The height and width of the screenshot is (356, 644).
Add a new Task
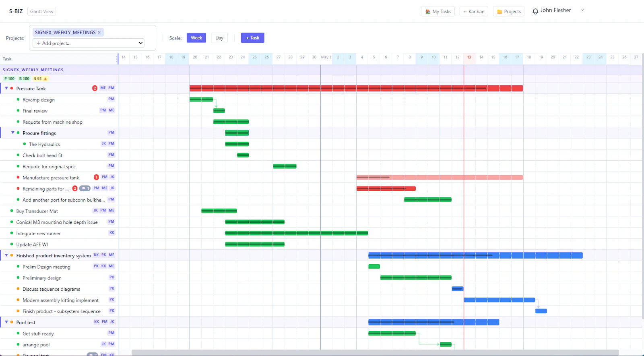(252, 38)
